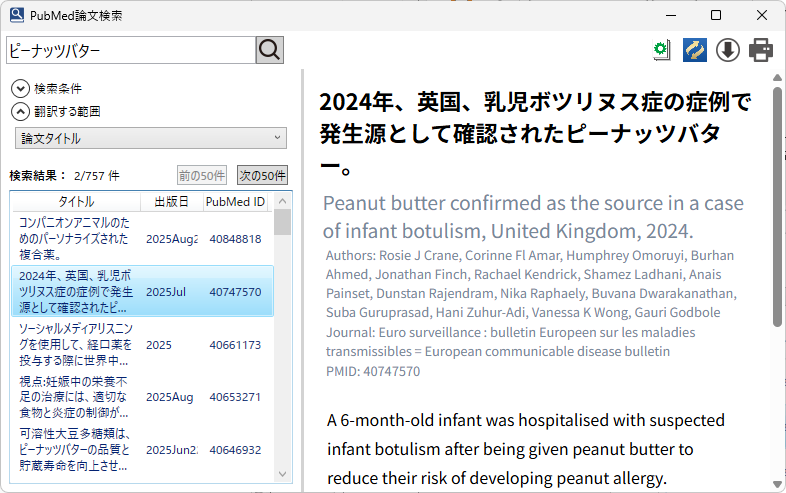Click the search field containing ピーナッツバター

click(x=130, y=50)
